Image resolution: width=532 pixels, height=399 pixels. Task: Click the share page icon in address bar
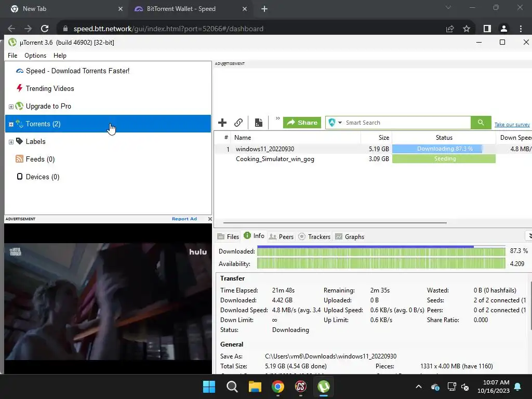pyautogui.click(x=450, y=29)
